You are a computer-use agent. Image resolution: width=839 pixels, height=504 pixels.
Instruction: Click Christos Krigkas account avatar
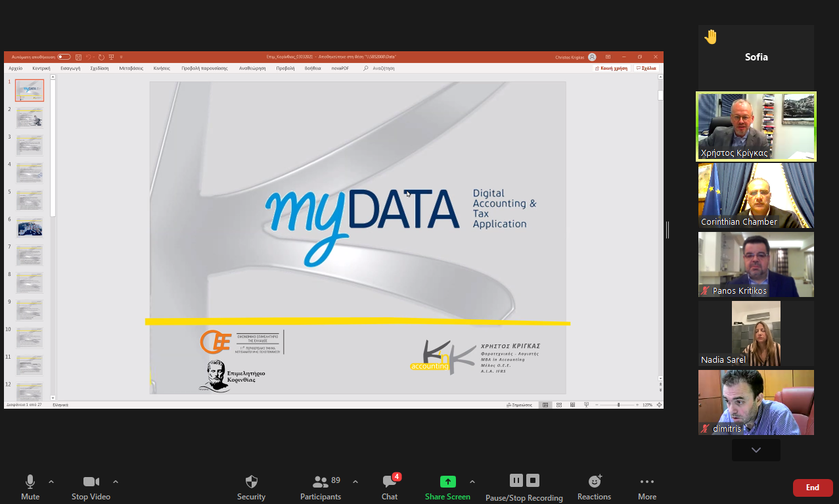pos(592,57)
